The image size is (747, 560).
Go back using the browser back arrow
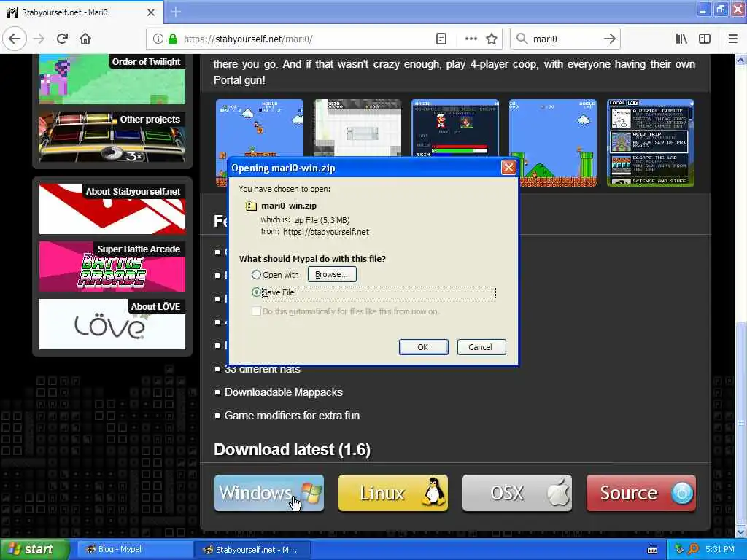point(15,39)
